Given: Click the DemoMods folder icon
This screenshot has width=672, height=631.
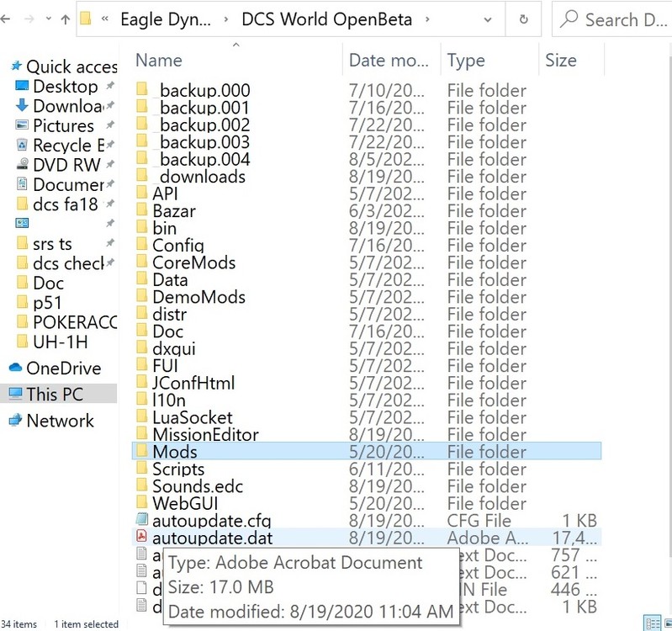Looking at the screenshot, I should tap(142, 296).
